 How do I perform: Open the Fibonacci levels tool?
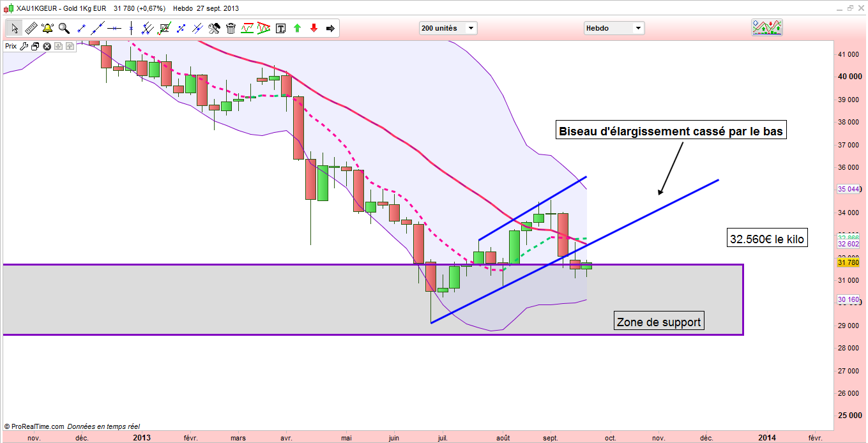164,28
